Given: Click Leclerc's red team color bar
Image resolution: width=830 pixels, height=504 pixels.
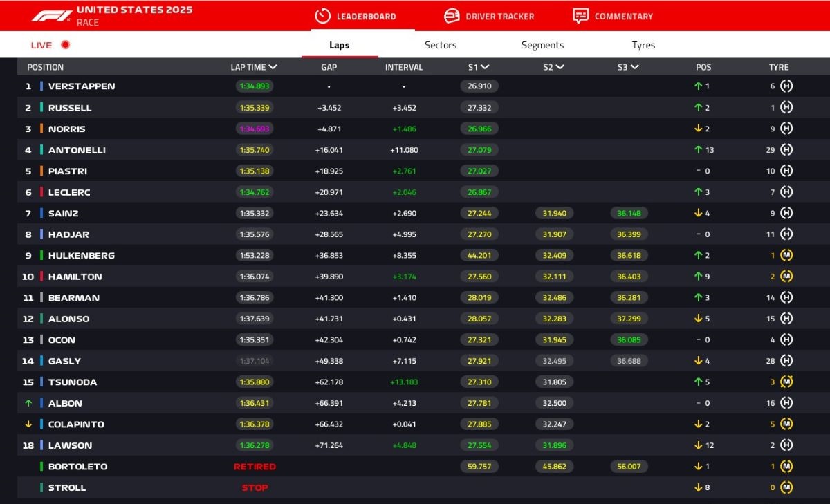Looking at the screenshot, I should (x=41, y=192).
